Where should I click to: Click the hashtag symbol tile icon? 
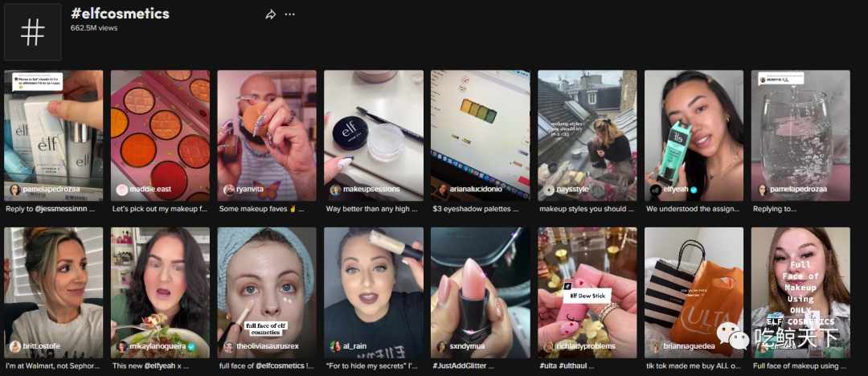point(33,32)
